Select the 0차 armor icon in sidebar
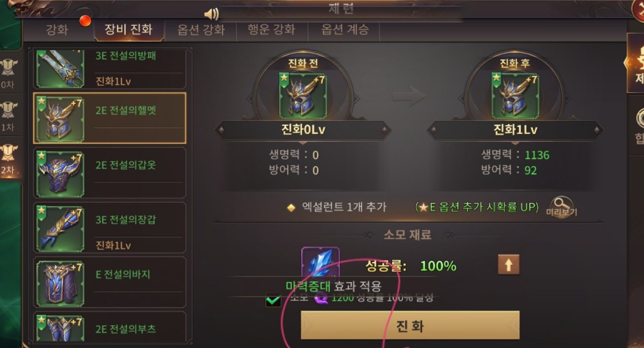This screenshot has height=348, width=644. tap(8, 74)
